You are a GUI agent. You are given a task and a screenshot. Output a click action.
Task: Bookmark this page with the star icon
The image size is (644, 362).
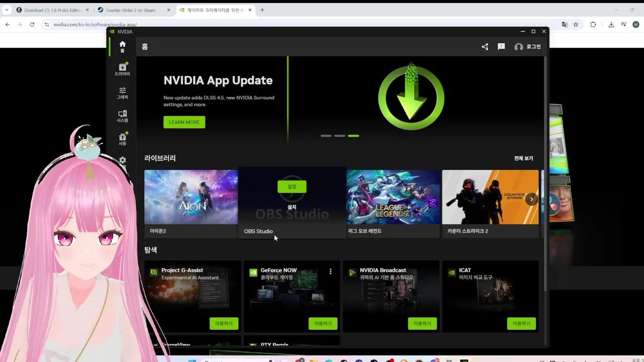tap(576, 25)
